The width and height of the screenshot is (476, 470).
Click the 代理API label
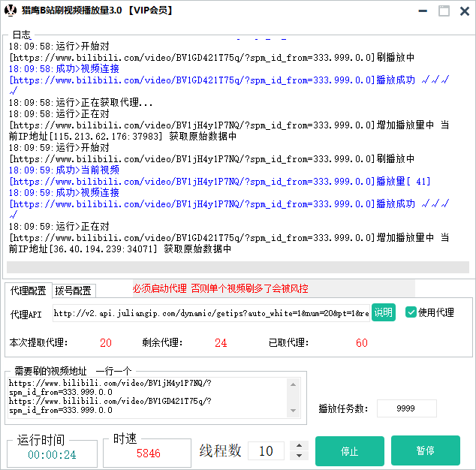coord(26,315)
